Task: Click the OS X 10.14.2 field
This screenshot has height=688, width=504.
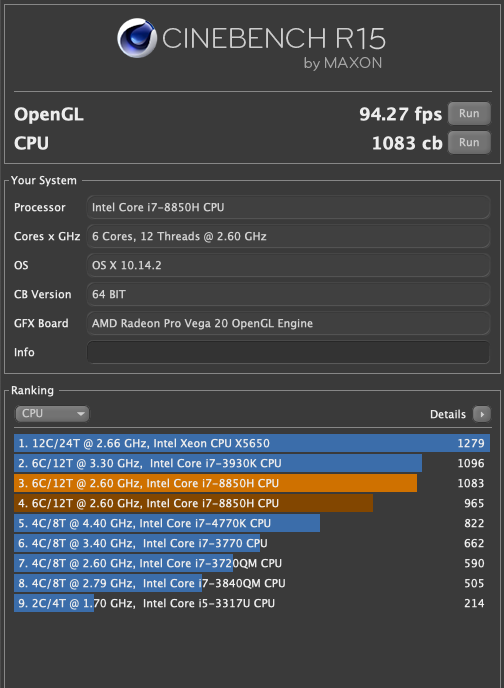Action: [288, 265]
